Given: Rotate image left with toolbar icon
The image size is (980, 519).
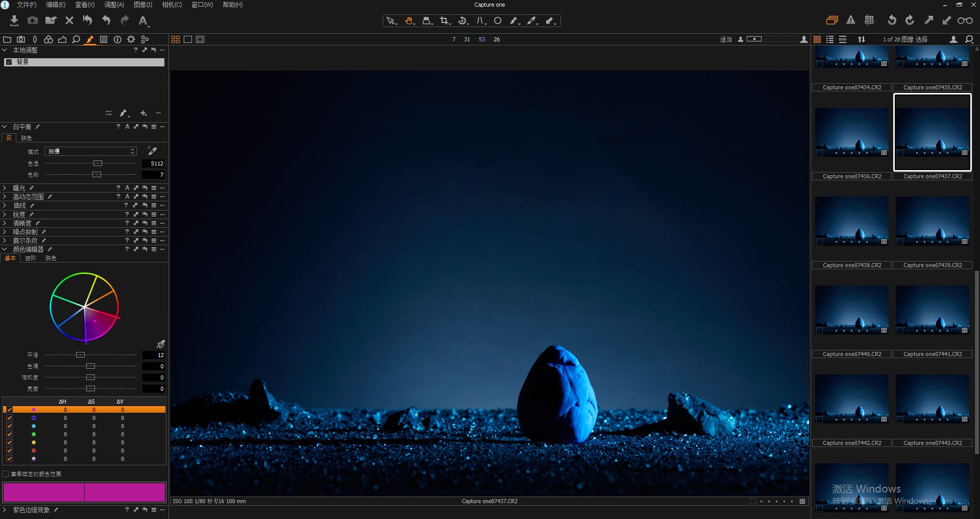Looking at the screenshot, I should (892, 20).
